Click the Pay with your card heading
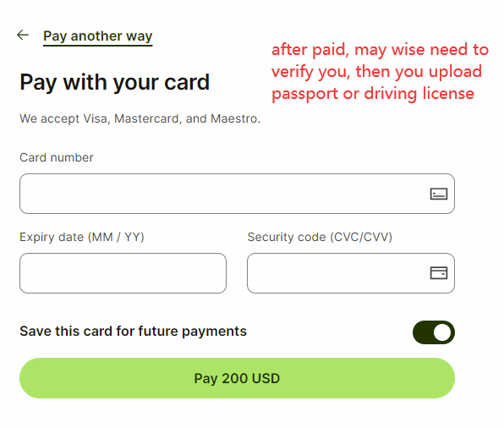504x428 pixels. [x=115, y=83]
